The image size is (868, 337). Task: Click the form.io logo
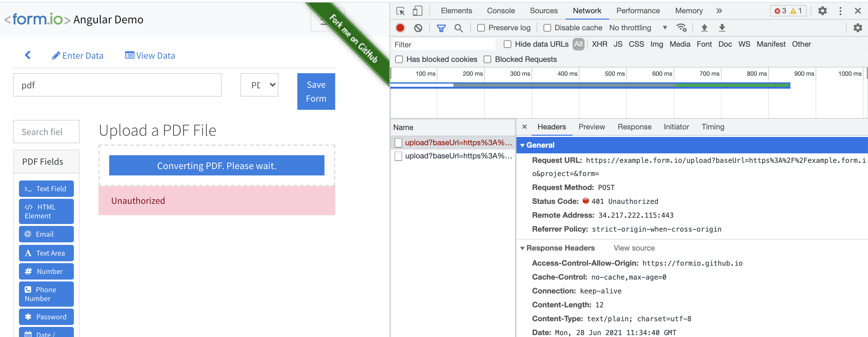tap(38, 19)
